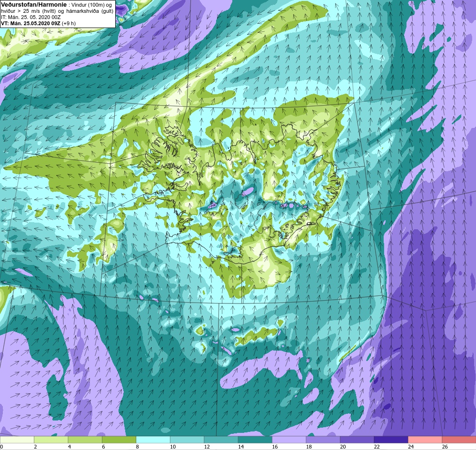Click the "2" scale label
This screenshot has height=450, width=476.
(x=36, y=447)
